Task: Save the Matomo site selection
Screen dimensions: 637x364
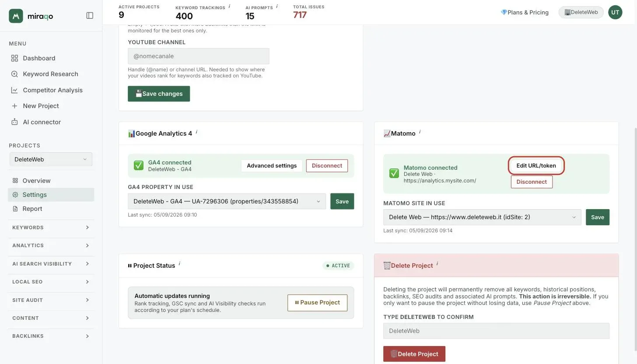Action: click(598, 217)
